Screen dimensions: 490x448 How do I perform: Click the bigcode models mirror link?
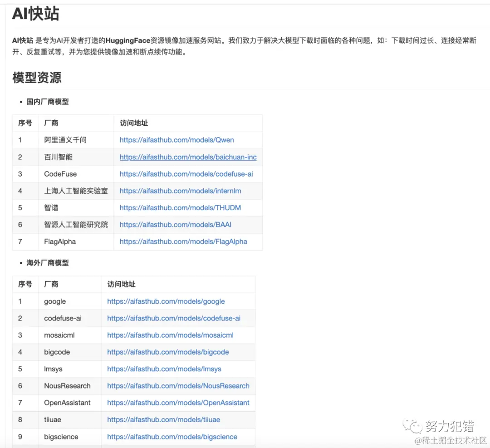point(168,352)
